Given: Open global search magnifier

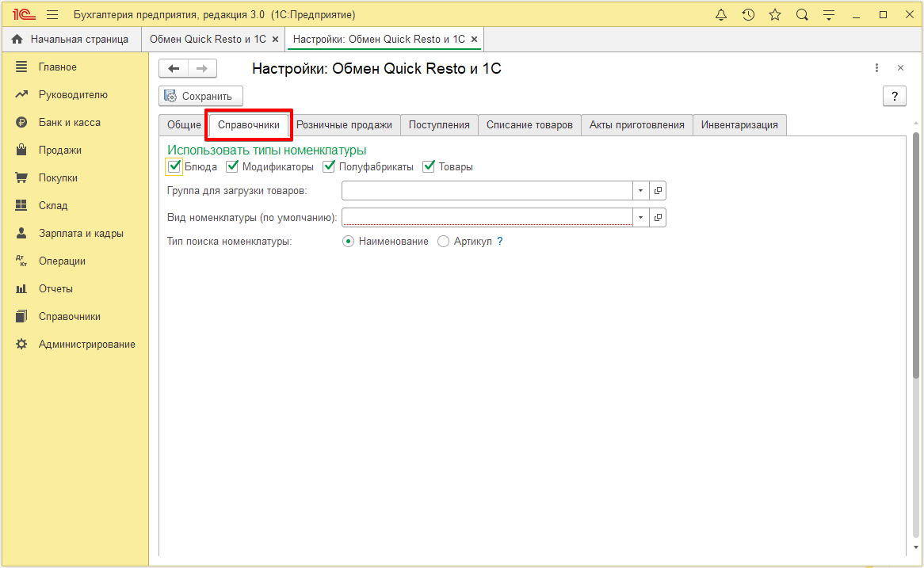Looking at the screenshot, I should 802,15.
